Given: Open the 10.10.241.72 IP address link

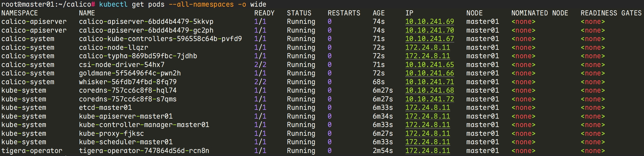Looking at the screenshot, I should tap(429, 99).
